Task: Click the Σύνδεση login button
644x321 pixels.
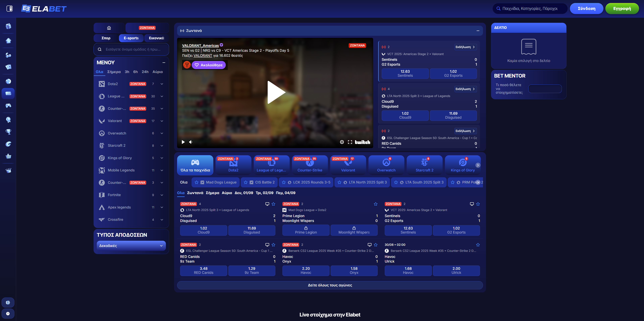Action: pos(586,9)
